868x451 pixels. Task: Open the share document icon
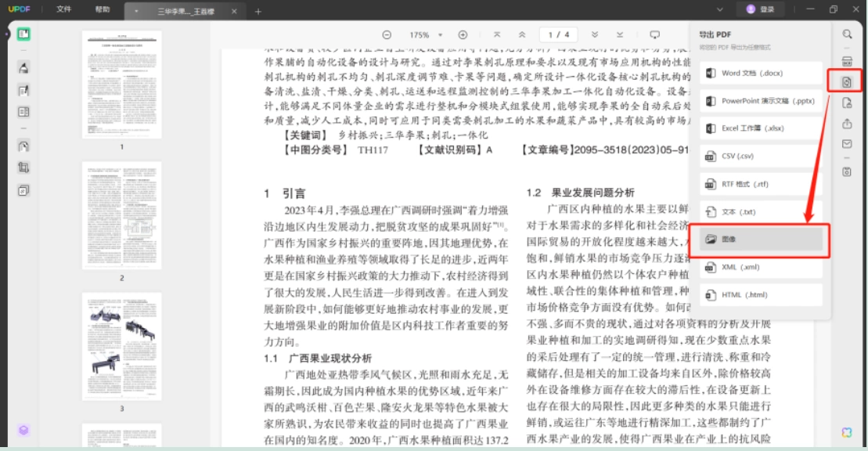[x=847, y=124]
